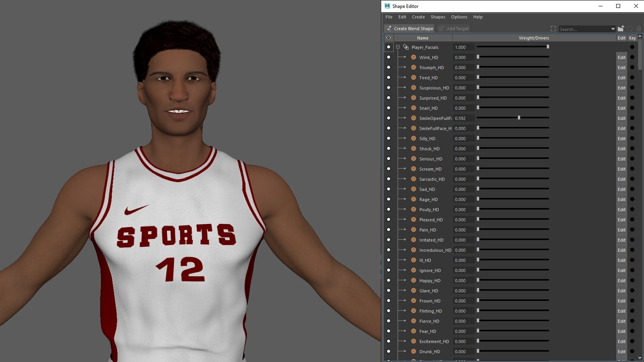Click the create group folder icon

point(621,28)
